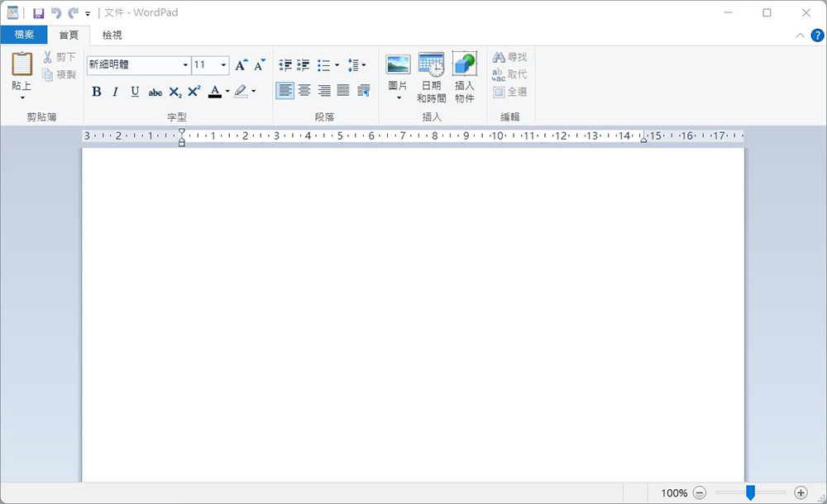Apply the text color A button
The width and height of the screenshot is (827, 504).
point(215,92)
